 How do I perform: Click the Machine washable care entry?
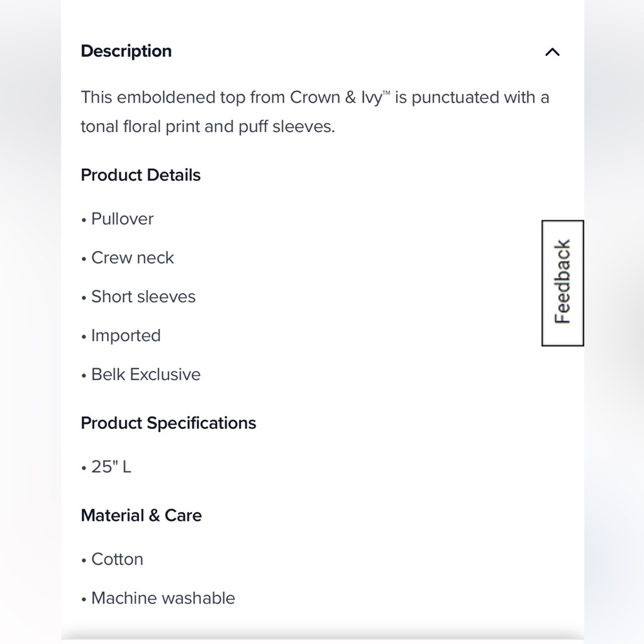163,598
